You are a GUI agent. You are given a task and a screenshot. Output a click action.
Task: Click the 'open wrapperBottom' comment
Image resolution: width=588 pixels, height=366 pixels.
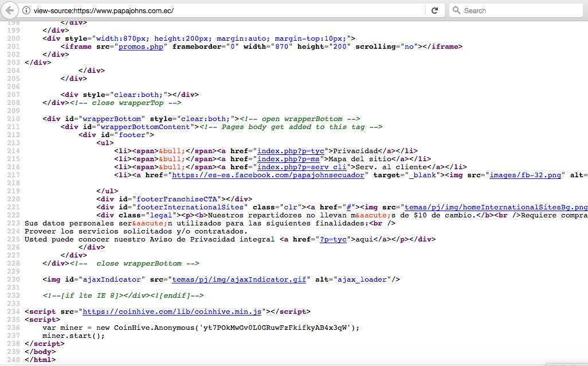pos(300,119)
